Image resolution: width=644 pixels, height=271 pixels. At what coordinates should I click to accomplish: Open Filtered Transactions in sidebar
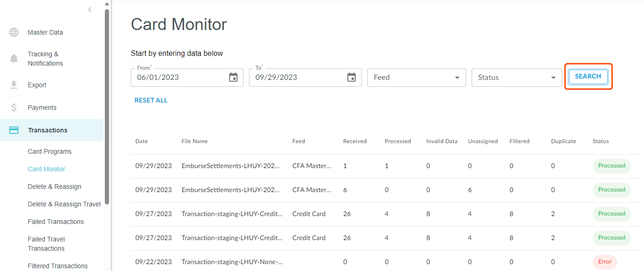coord(57,266)
